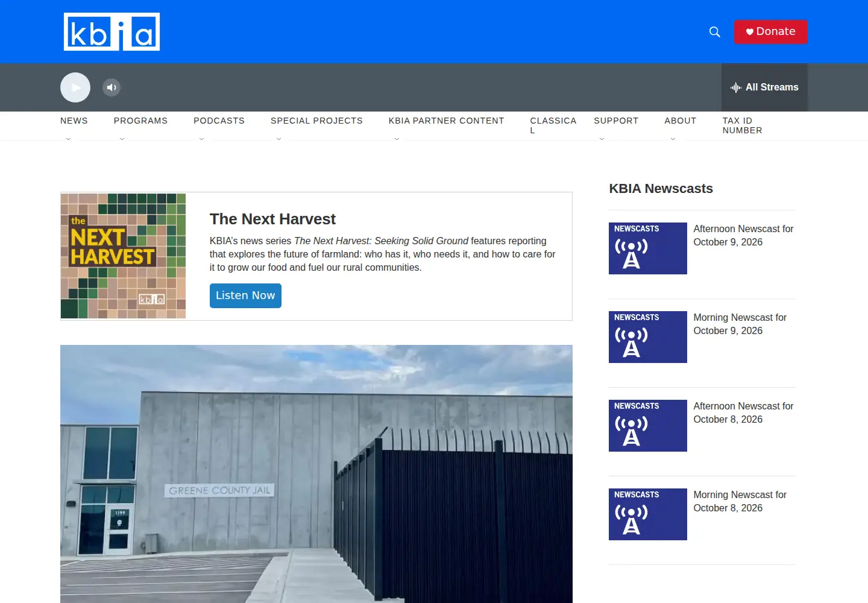
Task: Open site search with the magnifier icon
Action: click(x=715, y=32)
